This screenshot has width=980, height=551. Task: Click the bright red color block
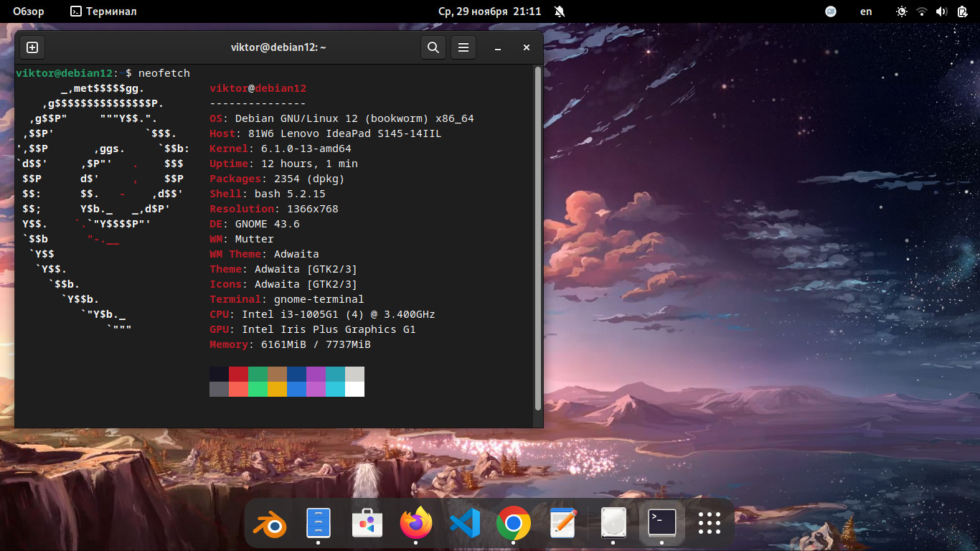[x=238, y=389]
